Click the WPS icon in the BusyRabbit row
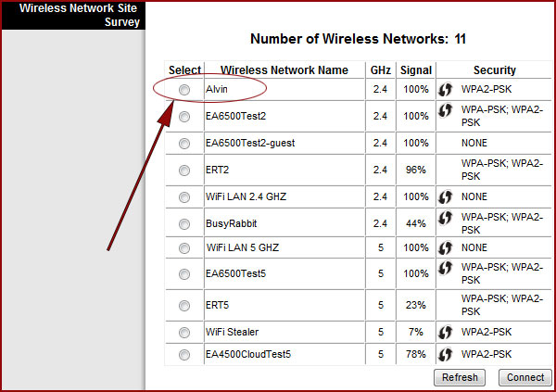Screen dimensions: 556x392 tap(445, 219)
